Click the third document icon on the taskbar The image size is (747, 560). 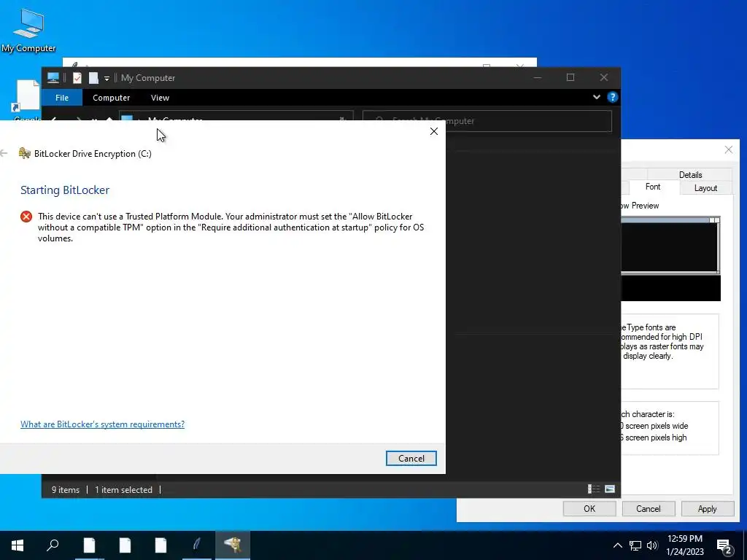click(160, 545)
